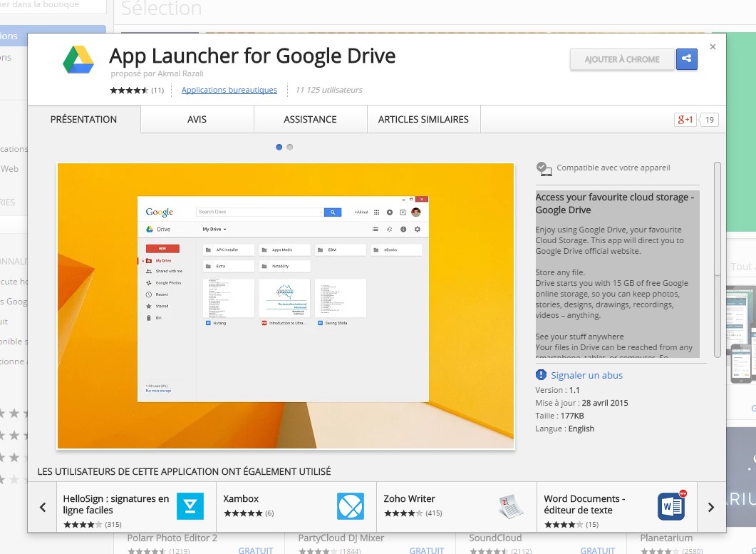This screenshot has height=554, width=756.
Task: Click the settings gear in the Drive screenshot
Action: pyautogui.click(x=418, y=229)
